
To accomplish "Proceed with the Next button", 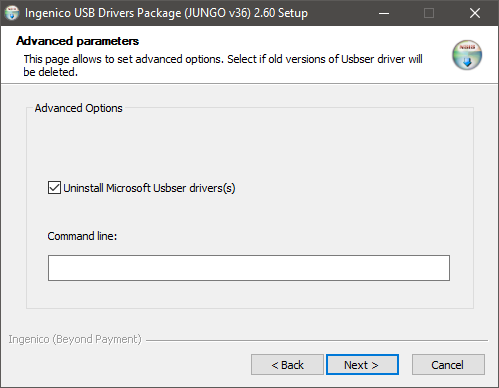I will point(362,365).
